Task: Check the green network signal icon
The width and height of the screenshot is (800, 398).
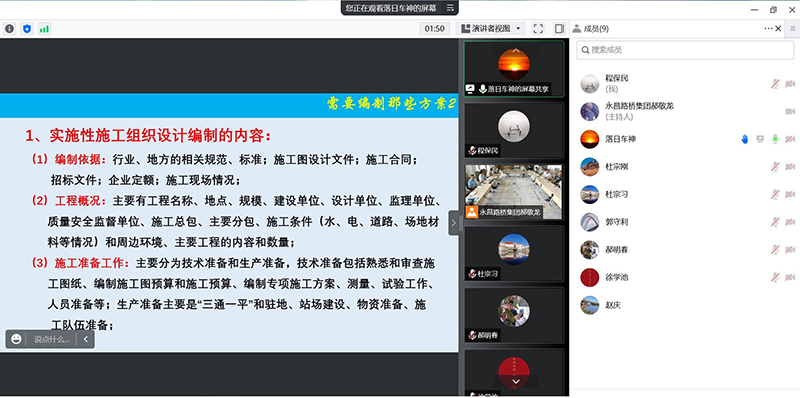Action: point(44,29)
